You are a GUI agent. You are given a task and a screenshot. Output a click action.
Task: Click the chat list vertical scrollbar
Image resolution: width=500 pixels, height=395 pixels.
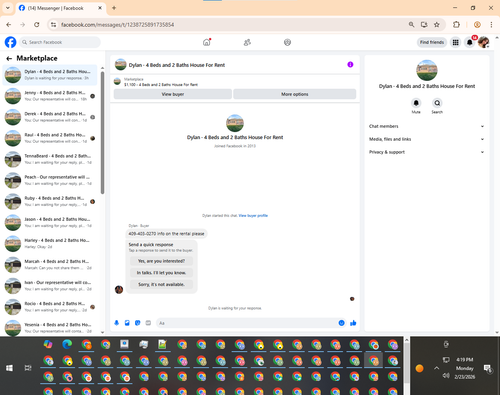pos(102,133)
